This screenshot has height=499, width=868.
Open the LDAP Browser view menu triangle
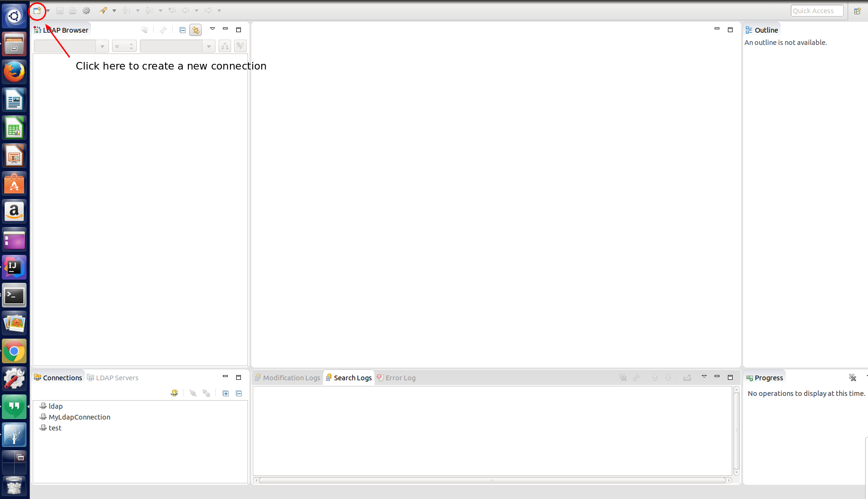(x=213, y=29)
